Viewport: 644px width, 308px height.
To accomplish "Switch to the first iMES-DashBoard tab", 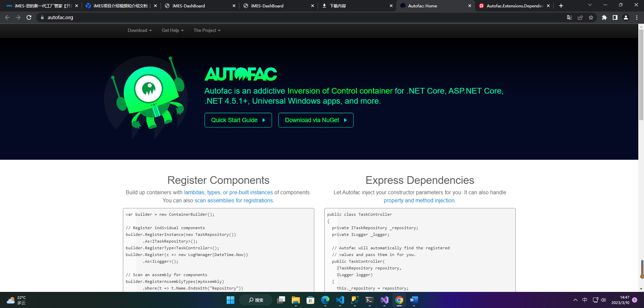I will pos(200,6).
